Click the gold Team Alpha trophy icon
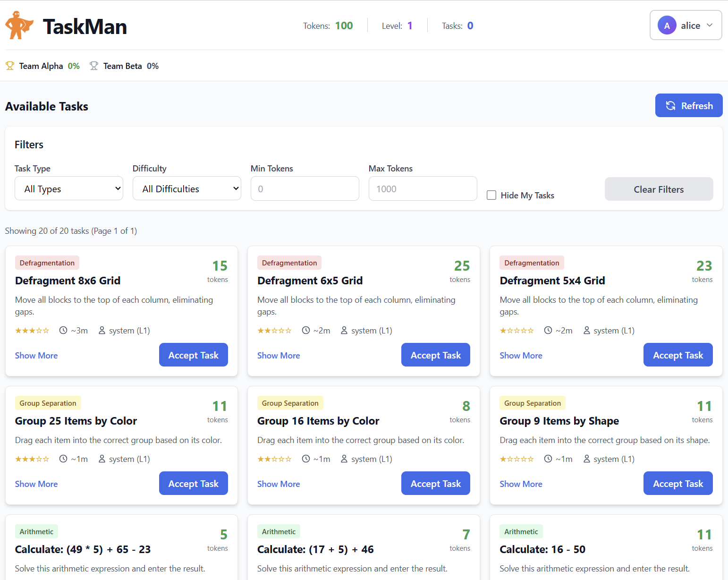 pos(10,66)
